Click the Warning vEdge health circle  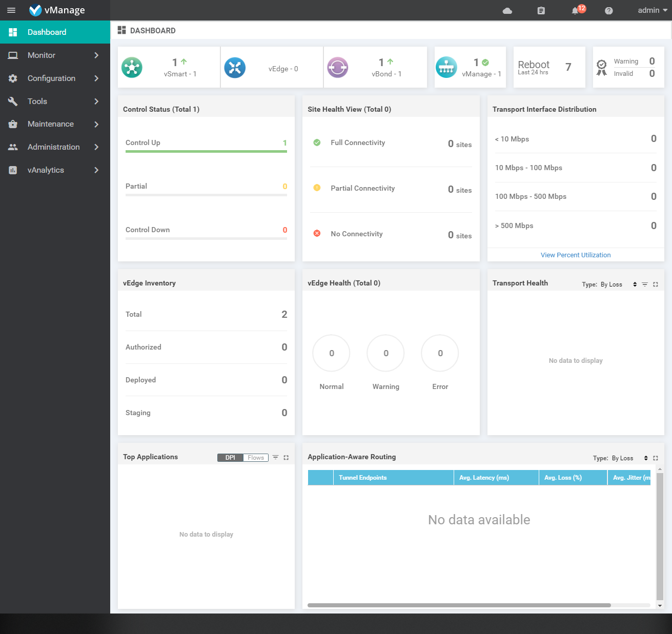pos(386,353)
